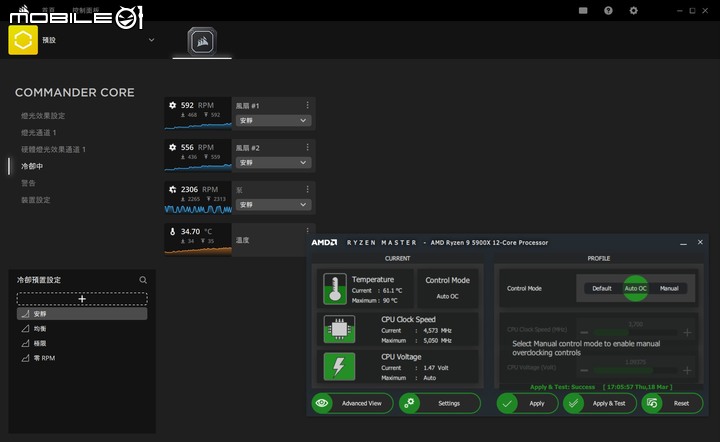The width and height of the screenshot is (720, 442).
Task: Click the minus stepper for CPU Voltage
Action: (584, 370)
